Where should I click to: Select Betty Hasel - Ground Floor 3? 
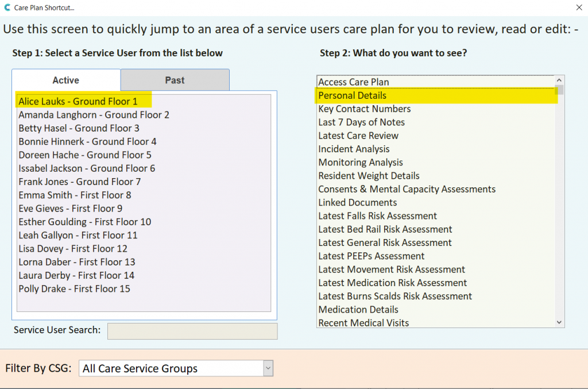click(x=79, y=128)
